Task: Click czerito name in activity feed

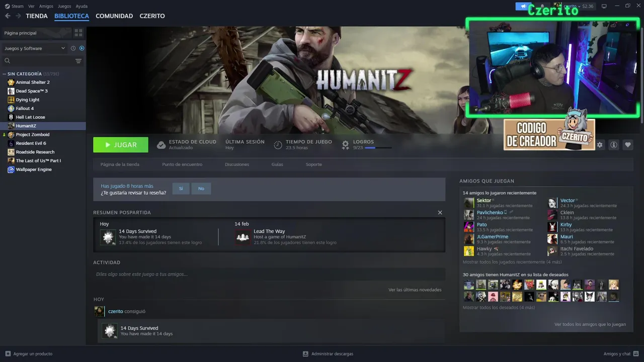Action: click(116, 311)
